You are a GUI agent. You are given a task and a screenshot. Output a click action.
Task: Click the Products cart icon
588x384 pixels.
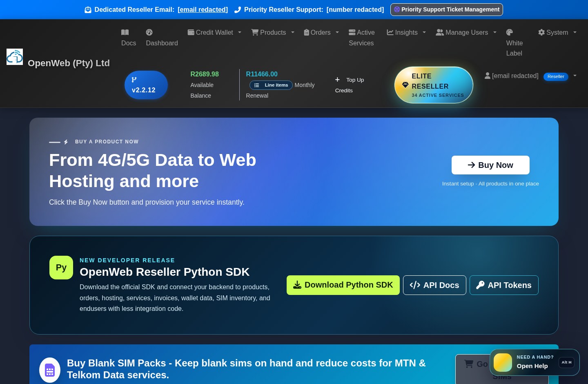click(255, 32)
